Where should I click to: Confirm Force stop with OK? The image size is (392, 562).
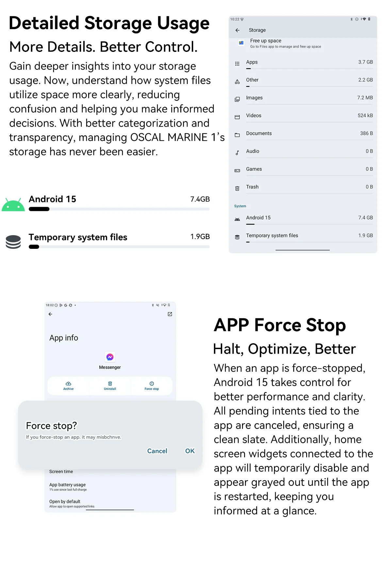click(190, 451)
